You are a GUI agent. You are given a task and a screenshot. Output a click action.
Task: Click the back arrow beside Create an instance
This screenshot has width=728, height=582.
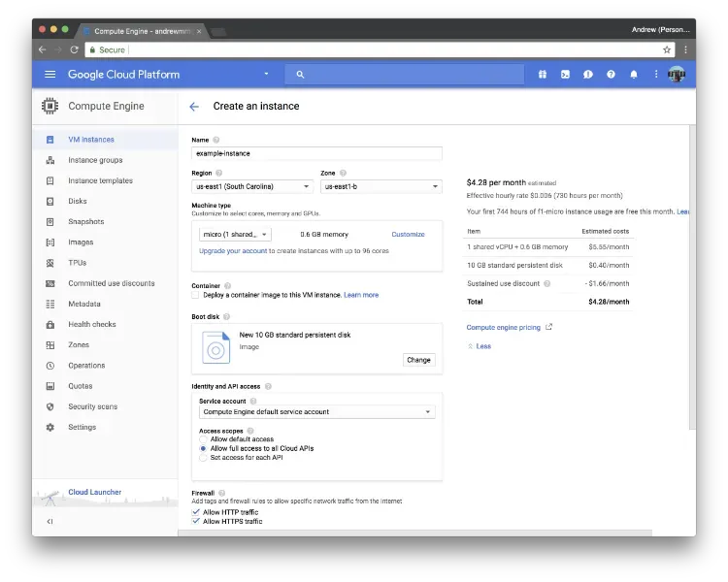coord(194,107)
